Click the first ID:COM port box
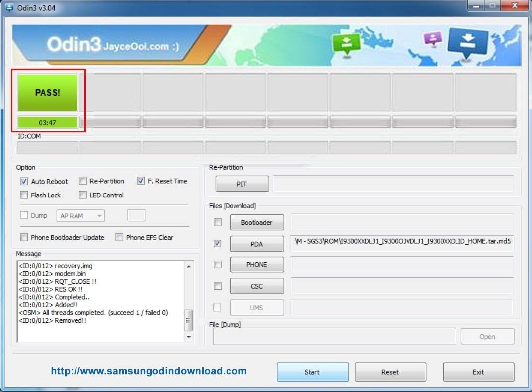 48,148
